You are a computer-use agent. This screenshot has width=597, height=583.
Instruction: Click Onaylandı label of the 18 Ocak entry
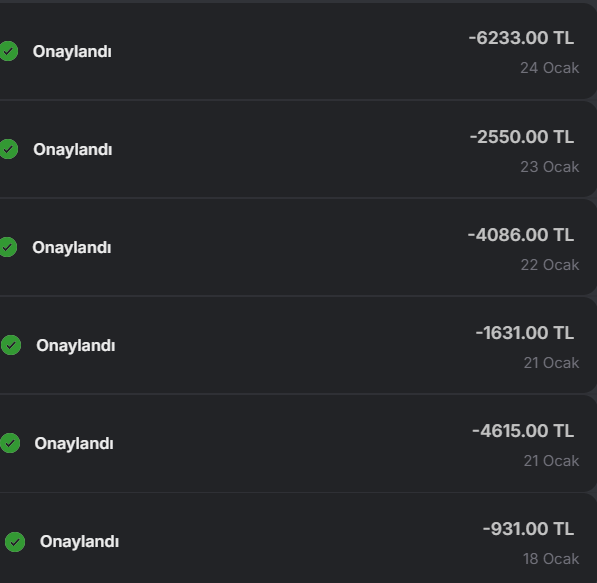pyautogui.click(x=79, y=542)
